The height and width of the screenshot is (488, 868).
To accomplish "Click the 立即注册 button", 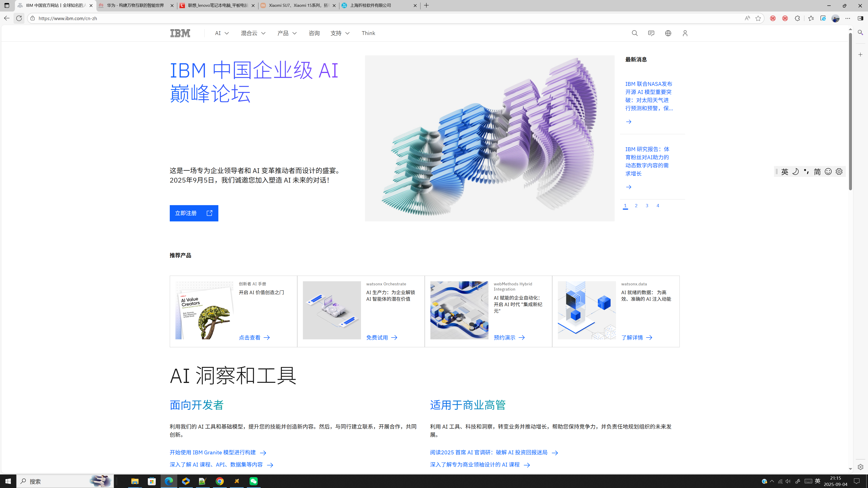I will [194, 213].
